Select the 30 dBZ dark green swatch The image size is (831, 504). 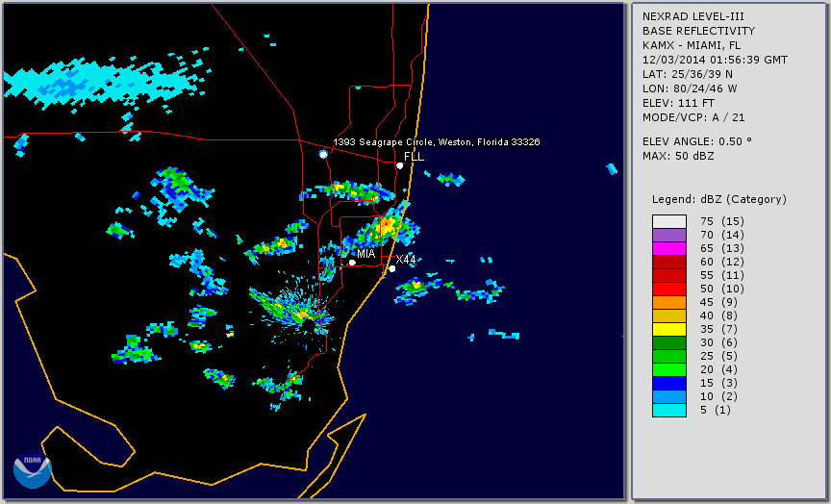[x=669, y=342]
